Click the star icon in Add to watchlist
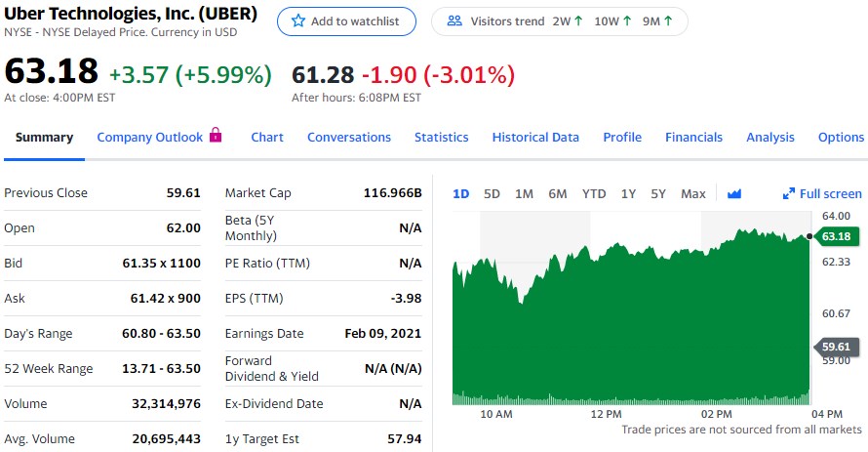The height and width of the screenshot is (452, 868). tap(298, 21)
